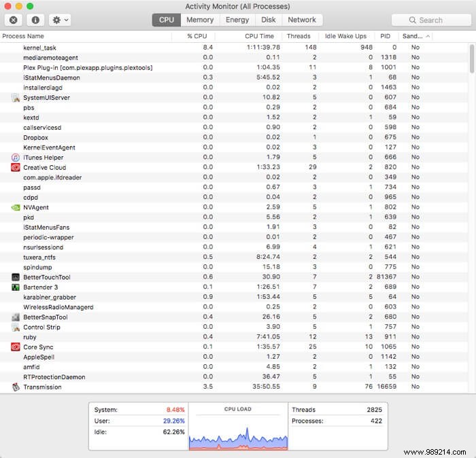Click the Transmission app icon
476x458 pixels.
tap(16, 387)
